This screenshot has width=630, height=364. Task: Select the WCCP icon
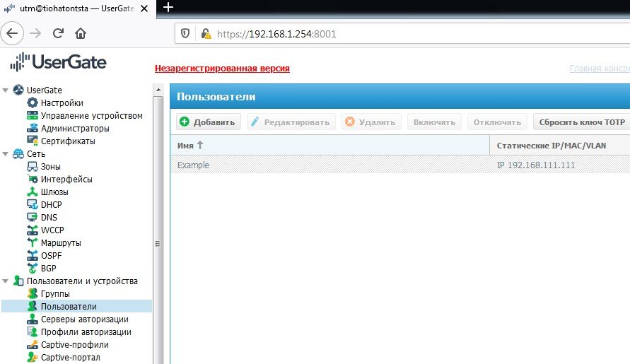[x=32, y=230]
